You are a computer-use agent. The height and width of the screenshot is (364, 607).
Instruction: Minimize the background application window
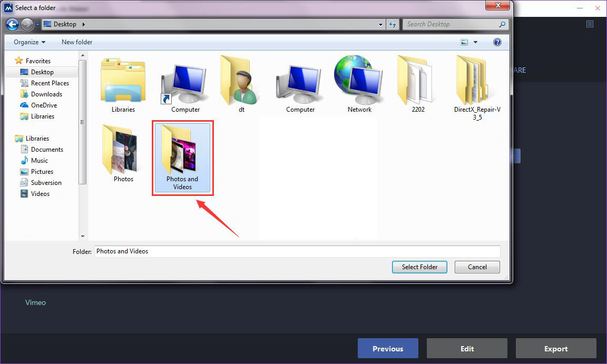[x=580, y=8]
